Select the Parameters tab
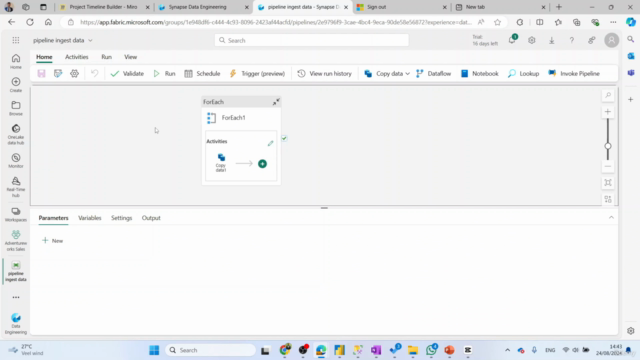 click(x=53, y=218)
